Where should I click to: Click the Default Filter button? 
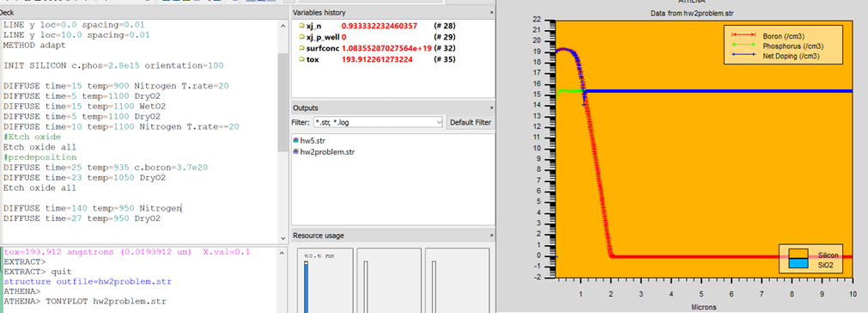click(x=470, y=122)
